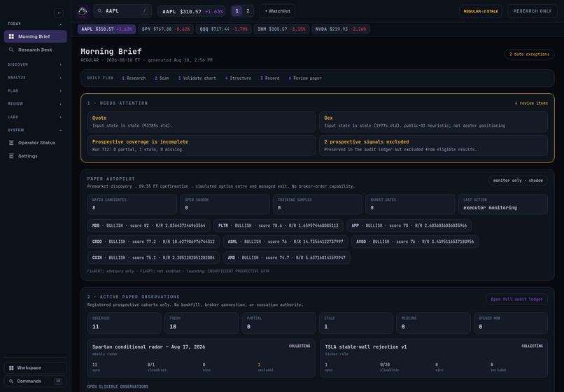Click the WATCH CANDIDATES stat tile
Image resolution: width=564 pixels, height=392 pixels.
pos(132,204)
